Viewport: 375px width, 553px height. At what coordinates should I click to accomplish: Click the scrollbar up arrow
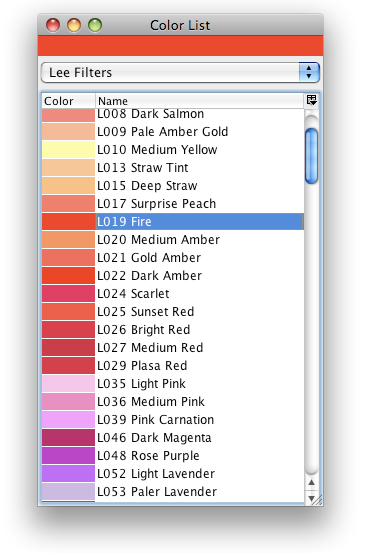click(x=312, y=482)
